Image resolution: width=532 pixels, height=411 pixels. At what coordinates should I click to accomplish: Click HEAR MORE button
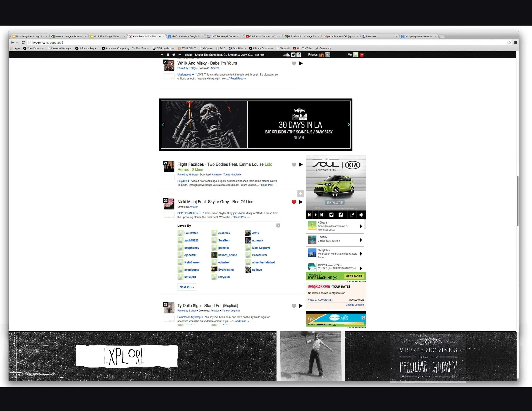[354, 276]
